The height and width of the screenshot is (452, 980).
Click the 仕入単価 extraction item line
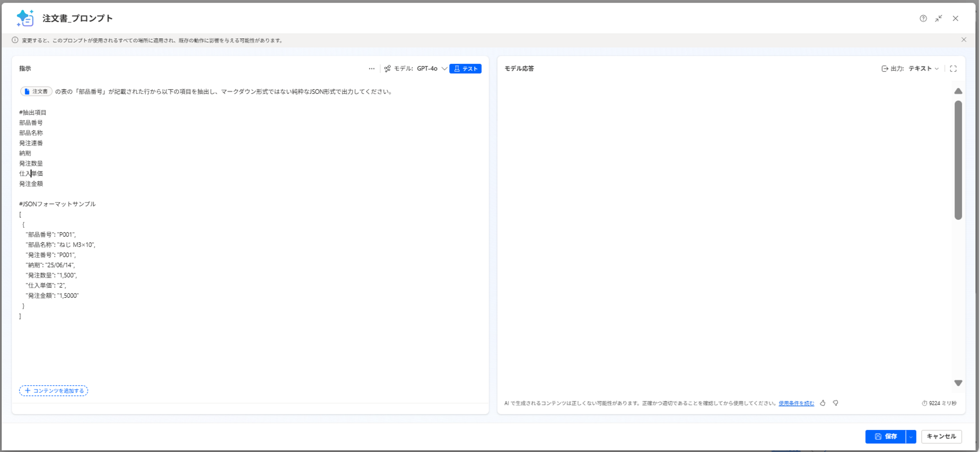coord(31,174)
